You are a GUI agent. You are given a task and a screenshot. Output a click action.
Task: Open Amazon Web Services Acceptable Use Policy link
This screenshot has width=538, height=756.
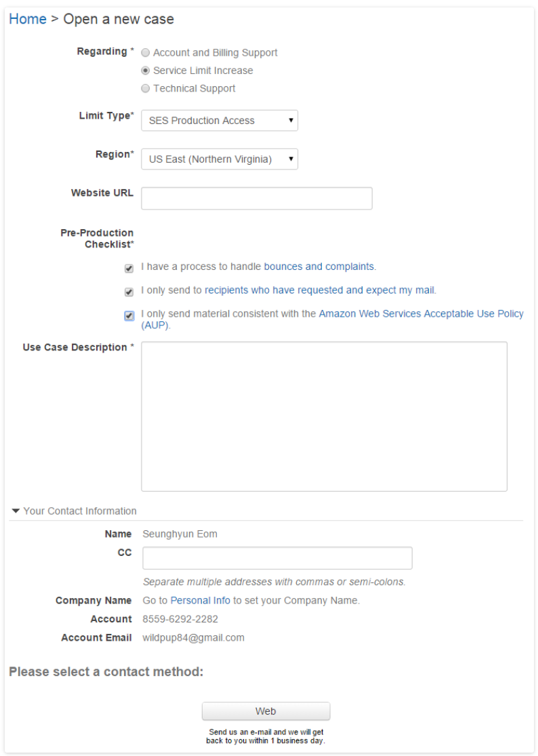tap(332, 319)
